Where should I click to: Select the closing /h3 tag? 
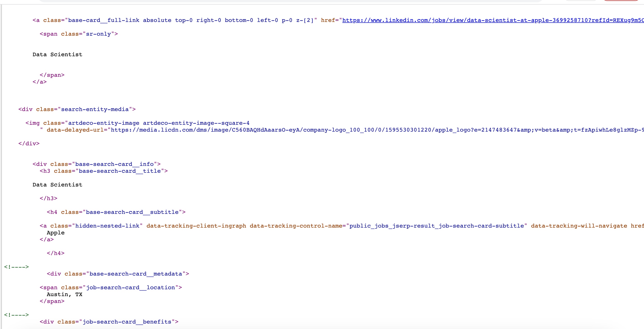49,199
